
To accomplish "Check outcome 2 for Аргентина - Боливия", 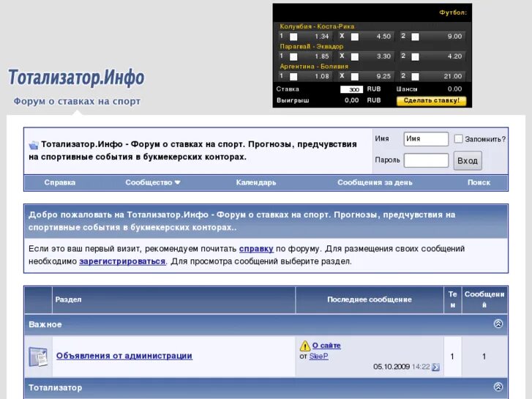I will 416,77.
